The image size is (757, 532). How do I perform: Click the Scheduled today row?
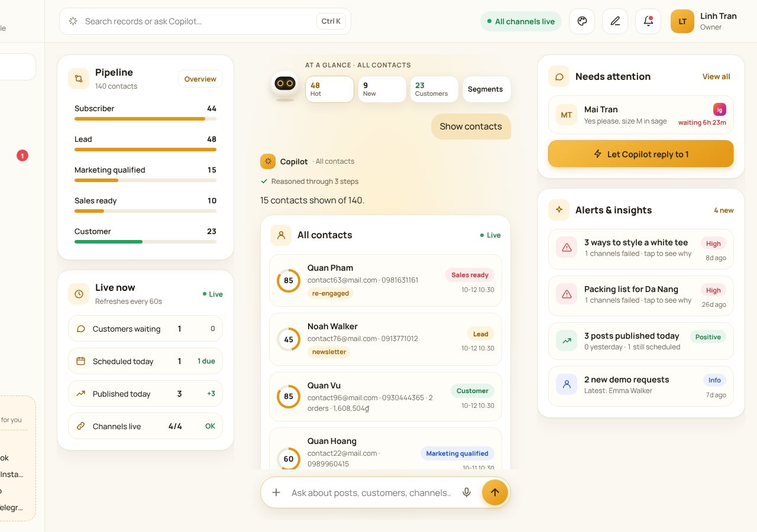[x=145, y=361]
